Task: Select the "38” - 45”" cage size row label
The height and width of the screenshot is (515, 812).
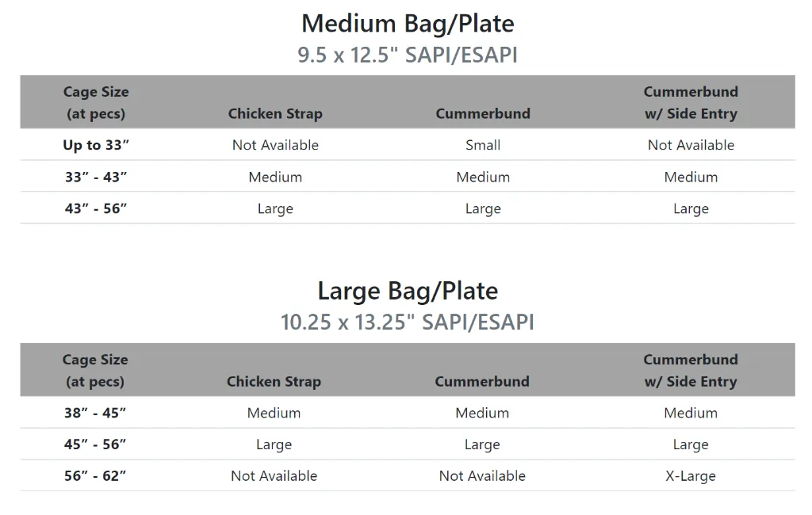Action: (95, 413)
